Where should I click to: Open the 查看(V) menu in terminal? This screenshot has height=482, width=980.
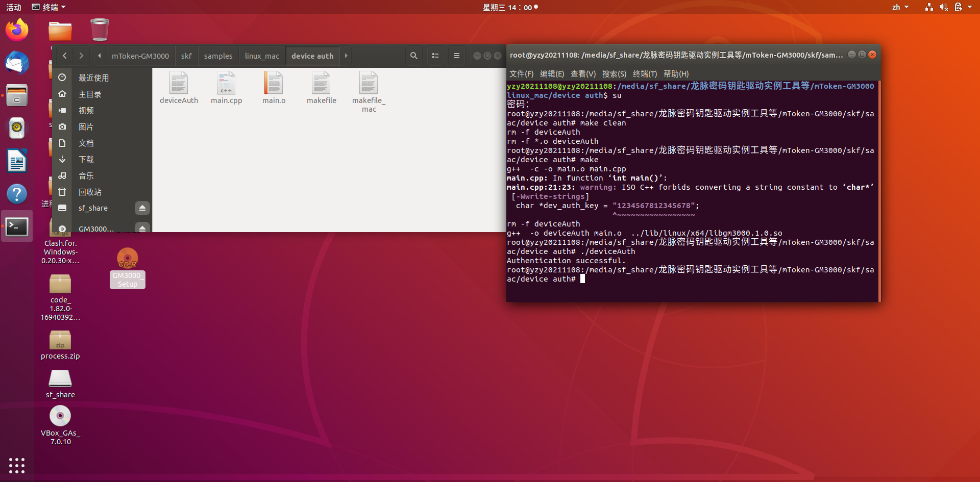coord(583,74)
